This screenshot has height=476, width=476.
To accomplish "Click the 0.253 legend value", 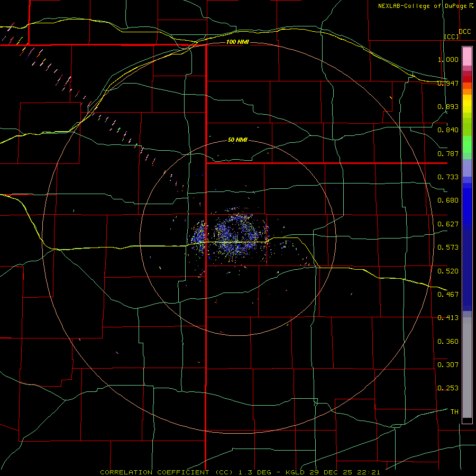I will pyautogui.click(x=448, y=388).
